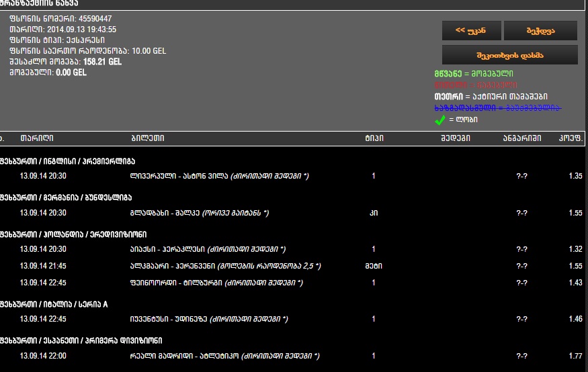Screen dimensions: 588x372
Task: Select the იუვენტუსი - უდინეზე match row
Action: click(208, 319)
